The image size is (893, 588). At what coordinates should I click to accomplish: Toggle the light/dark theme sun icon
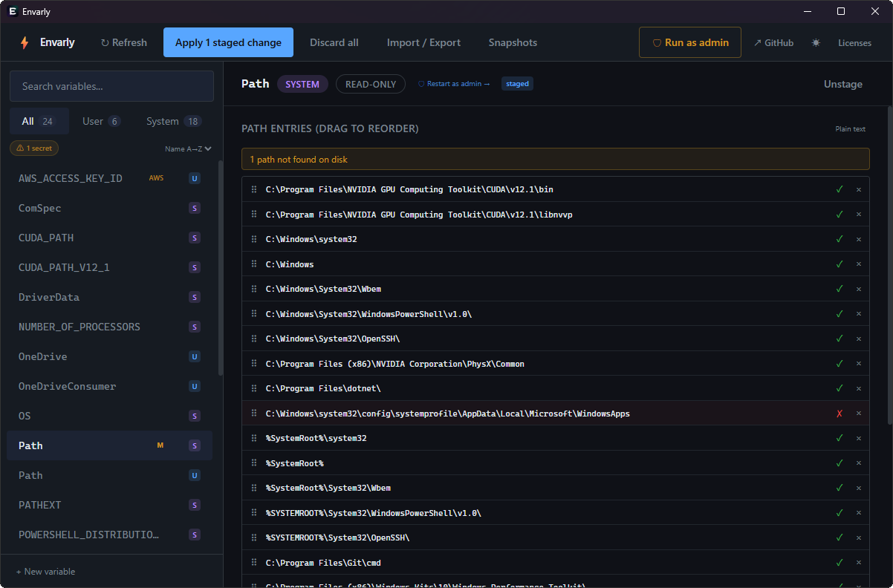(816, 43)
